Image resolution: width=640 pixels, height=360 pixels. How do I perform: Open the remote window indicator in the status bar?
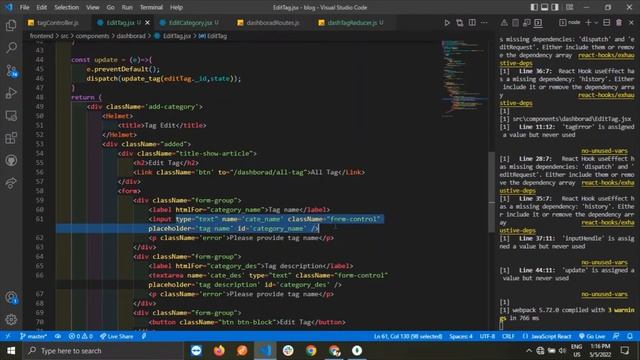7,336
